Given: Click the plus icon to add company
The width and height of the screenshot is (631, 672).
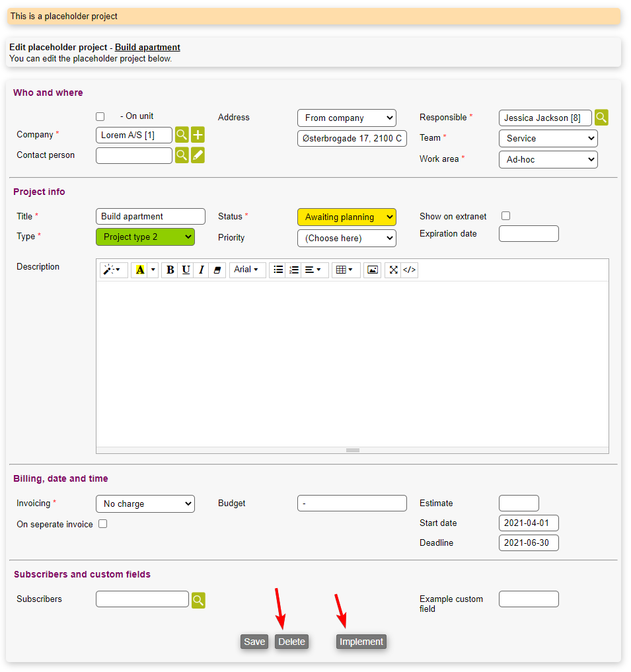Looking at the screenshot, I should click(198, 135).
